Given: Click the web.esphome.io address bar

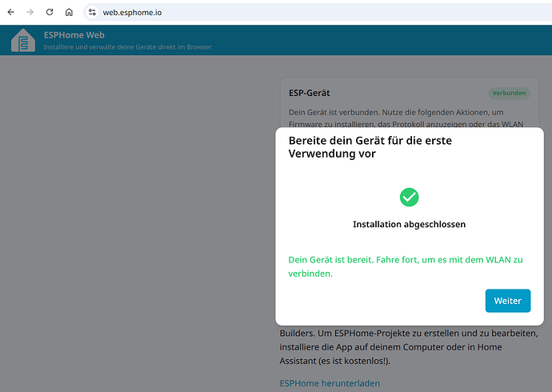Looking at the screenshot, I should tap(317, 12).
